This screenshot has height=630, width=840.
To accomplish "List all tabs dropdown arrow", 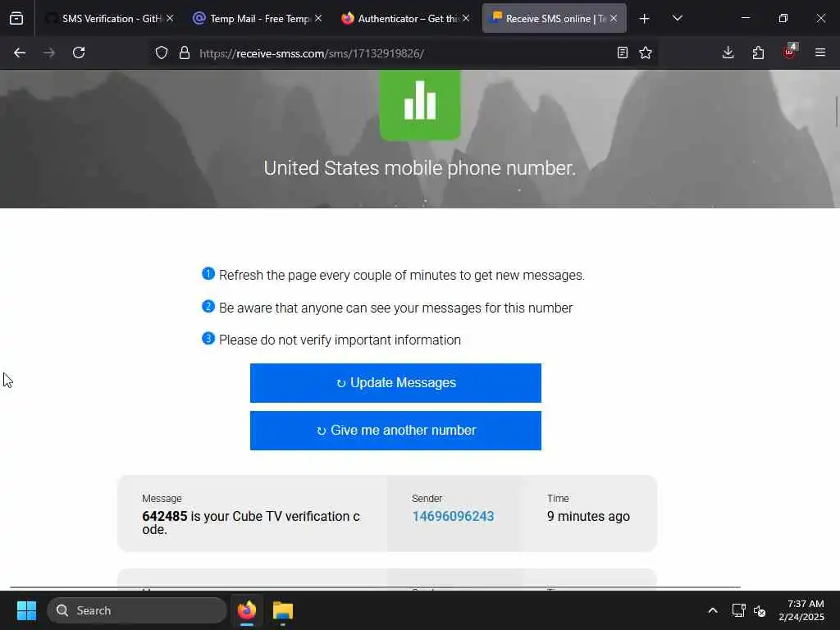I will click(x=677, y=19).
